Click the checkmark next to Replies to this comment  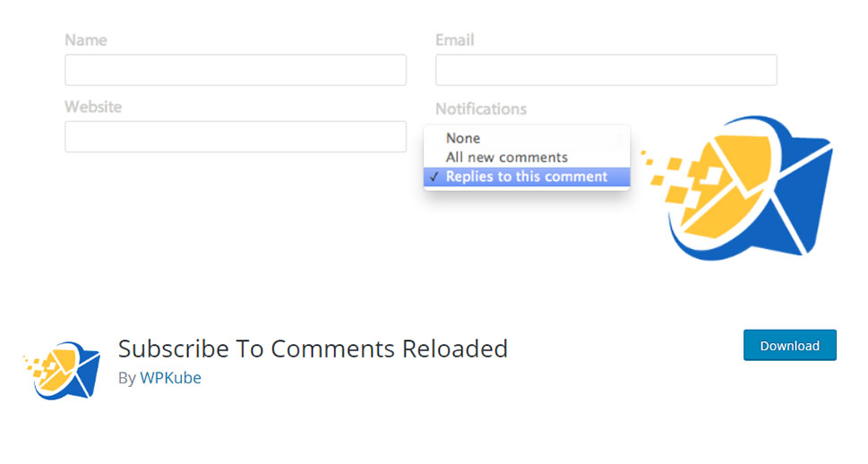[434, 176]
